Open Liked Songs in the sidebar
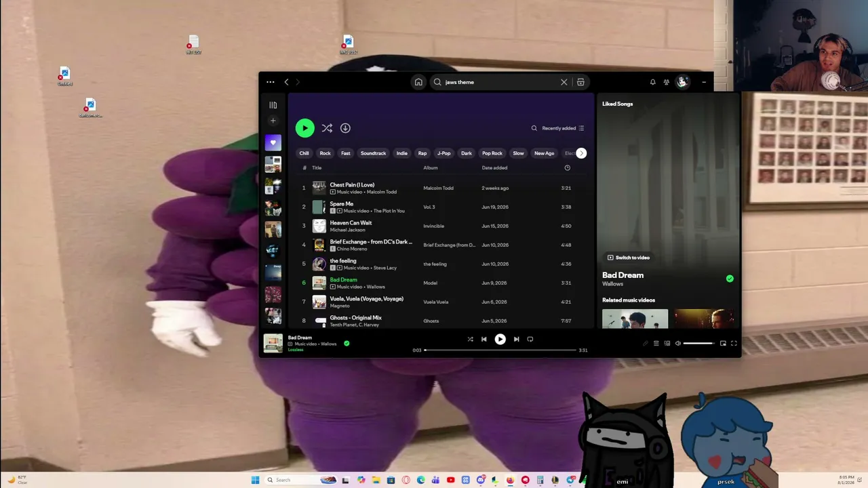 point(273,143)
